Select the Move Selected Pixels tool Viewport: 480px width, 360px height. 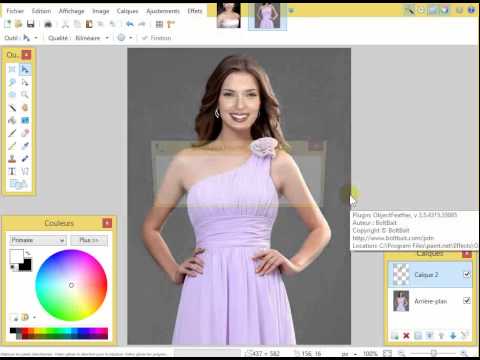pos(25,69)
